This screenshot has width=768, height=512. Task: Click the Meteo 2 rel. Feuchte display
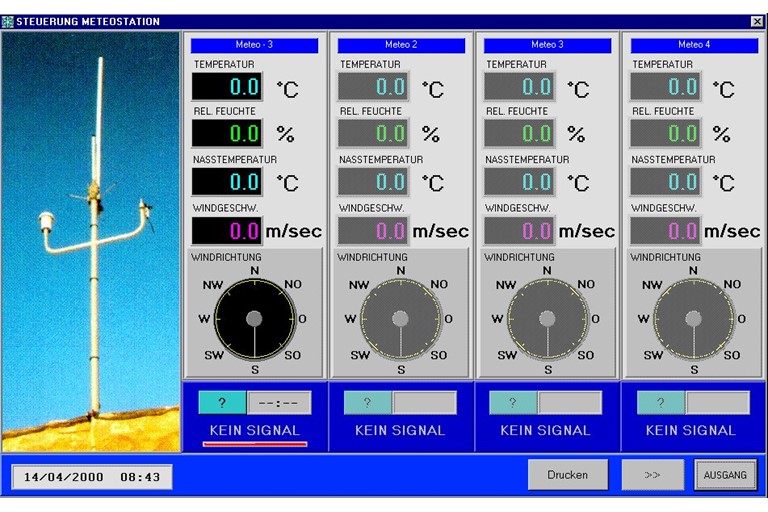coord(373,133)
